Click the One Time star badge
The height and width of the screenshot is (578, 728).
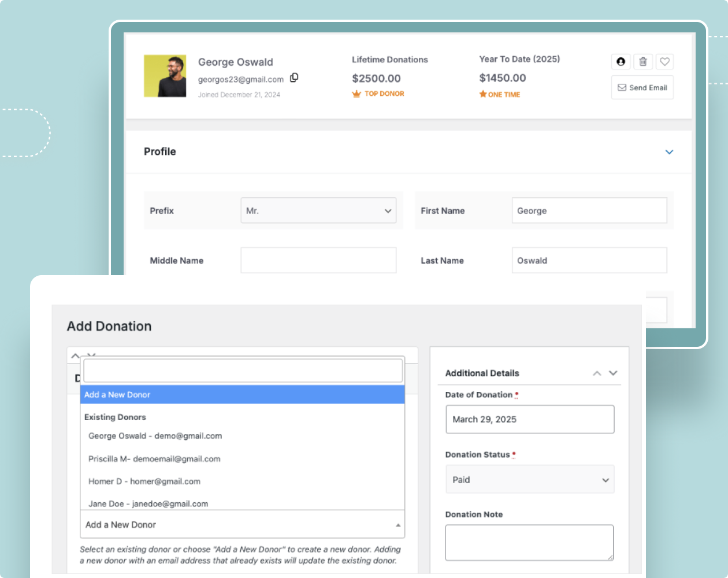499,94
